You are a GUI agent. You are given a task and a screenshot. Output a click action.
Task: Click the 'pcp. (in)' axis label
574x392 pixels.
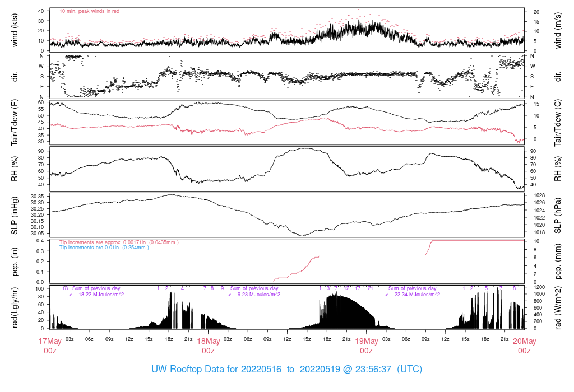coord(15,262)
